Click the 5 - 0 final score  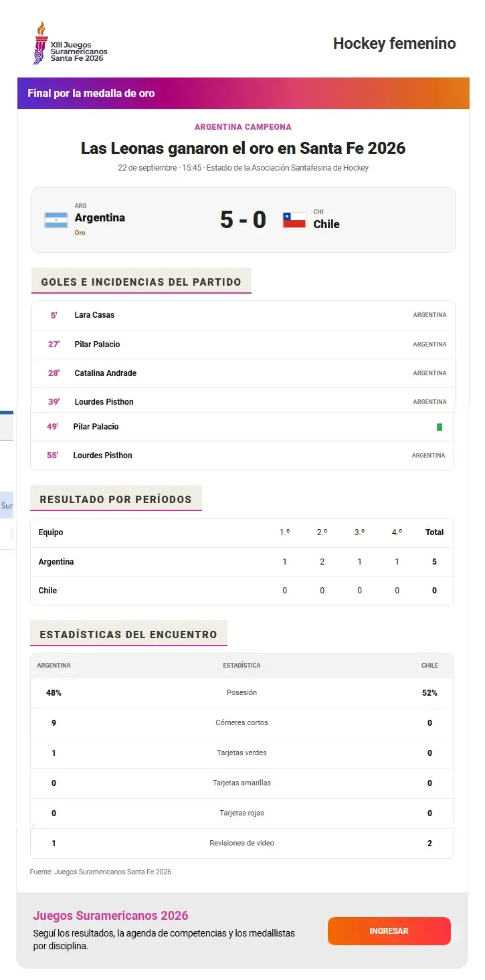click(x=244, y=219)
